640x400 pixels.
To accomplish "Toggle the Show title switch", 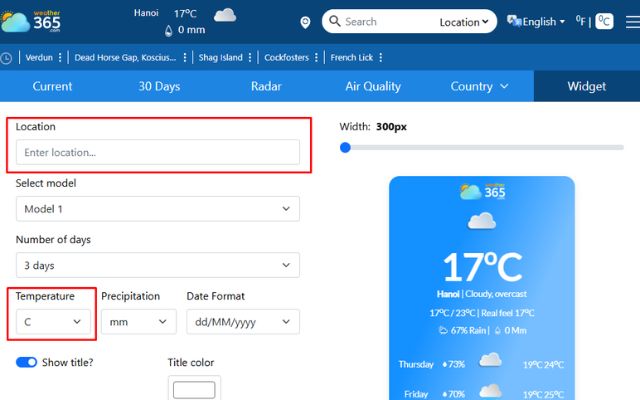I will [27, 362].
